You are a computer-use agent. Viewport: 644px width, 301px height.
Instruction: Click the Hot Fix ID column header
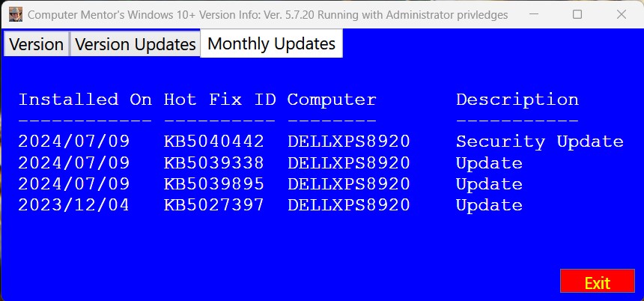pos(219,100)
